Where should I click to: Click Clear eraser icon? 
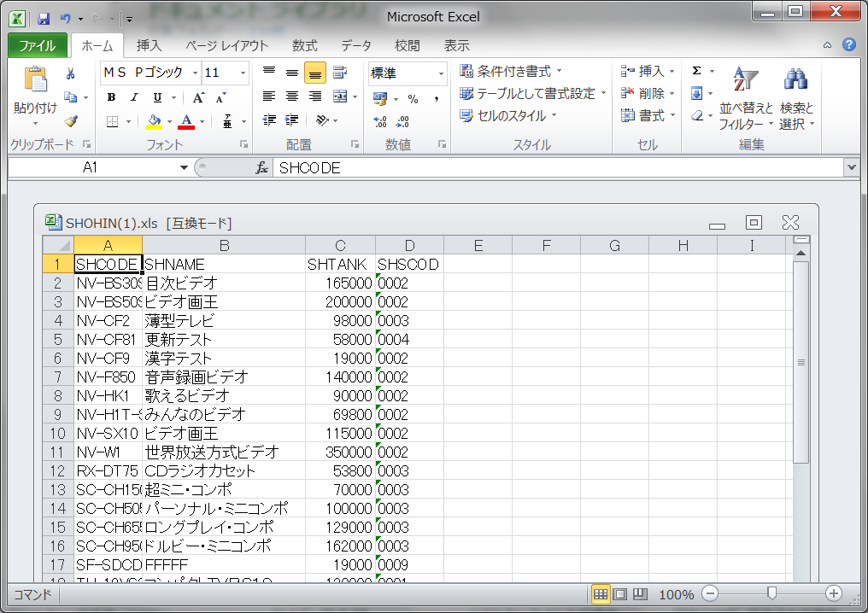click(x=697, y=115)
